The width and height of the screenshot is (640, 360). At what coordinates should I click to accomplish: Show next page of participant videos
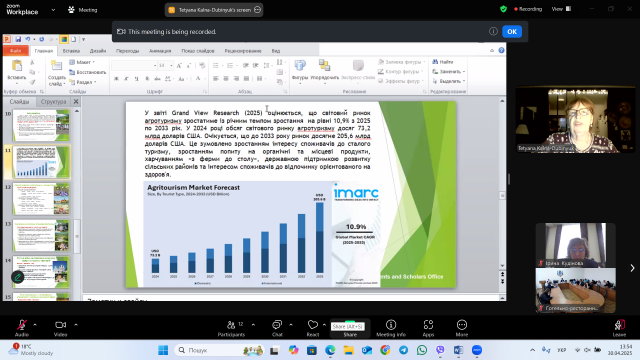click(632, 268)
